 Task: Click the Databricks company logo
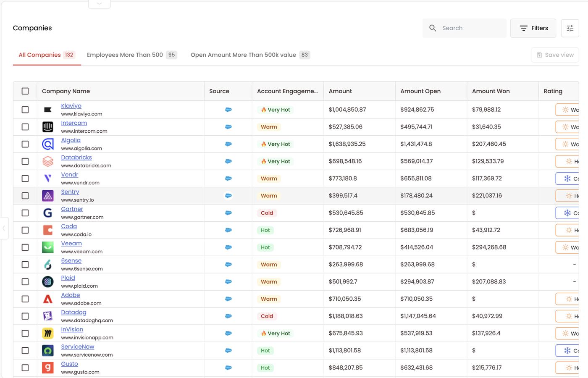(48, 161)
